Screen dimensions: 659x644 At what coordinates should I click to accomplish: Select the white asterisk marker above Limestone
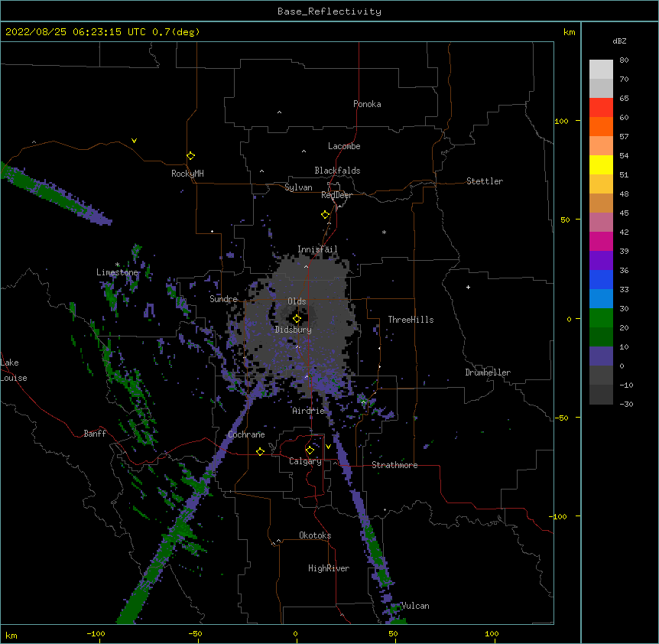point(117,265)
